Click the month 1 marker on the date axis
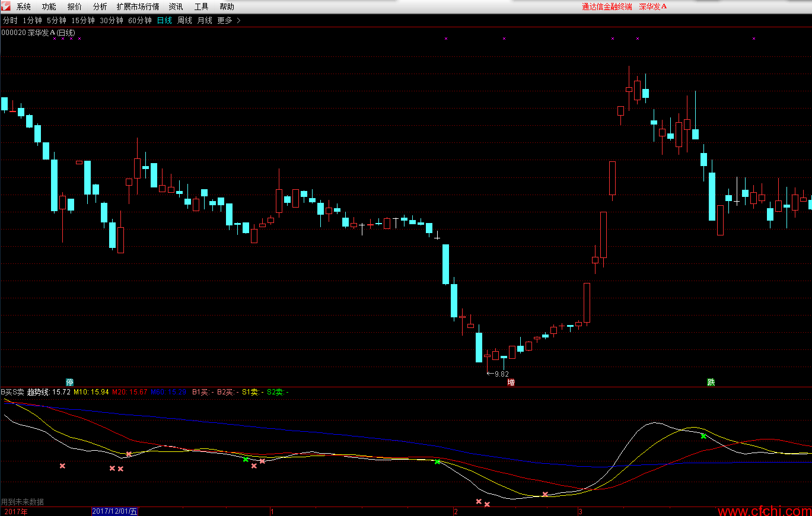The width and height of the screenshot is (812, 516). [x=272, y=511]
